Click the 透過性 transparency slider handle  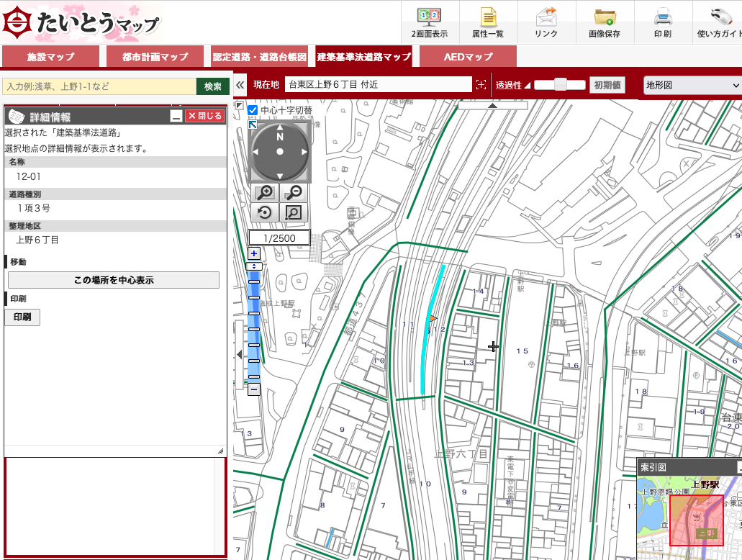point(559,85)
